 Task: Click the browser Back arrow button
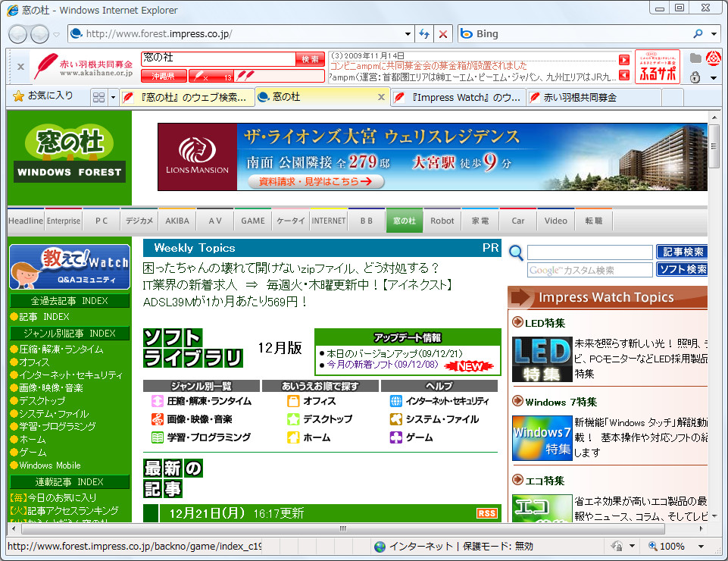click(x=17, y=34)
